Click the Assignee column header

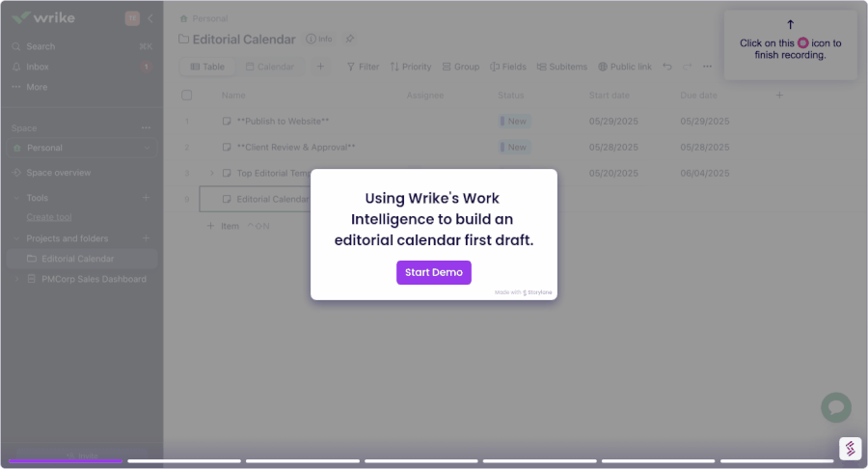[x=425, y=96]
